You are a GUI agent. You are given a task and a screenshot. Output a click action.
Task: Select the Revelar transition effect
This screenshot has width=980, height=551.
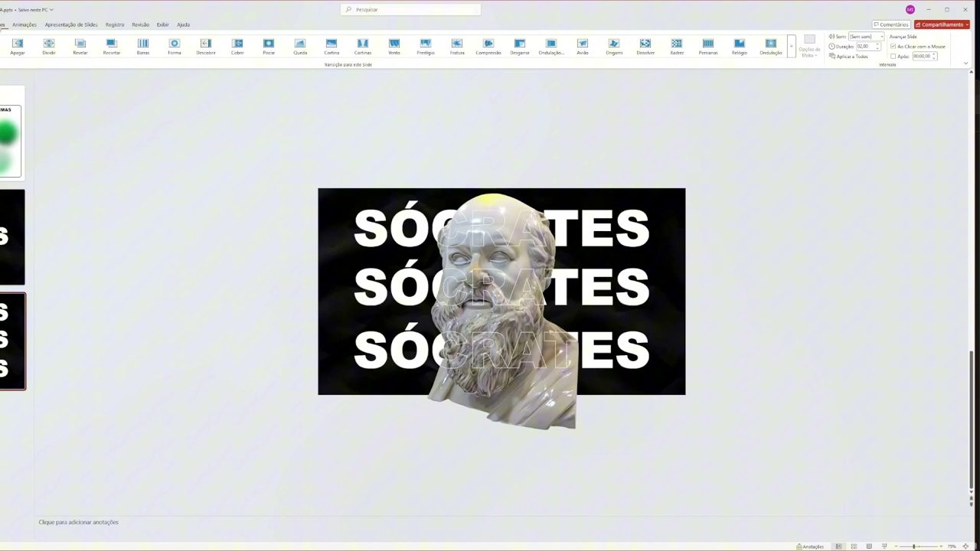[80, 47]
